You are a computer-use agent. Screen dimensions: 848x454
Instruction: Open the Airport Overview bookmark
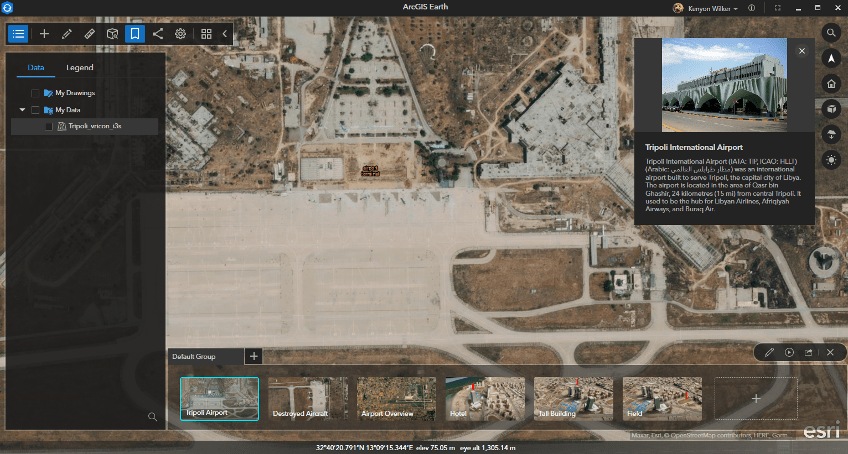pos(396,399)
